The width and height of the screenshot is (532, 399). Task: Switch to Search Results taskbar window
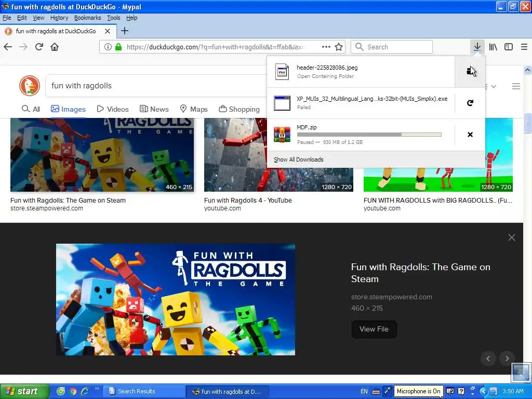click(x=144, y=391)
